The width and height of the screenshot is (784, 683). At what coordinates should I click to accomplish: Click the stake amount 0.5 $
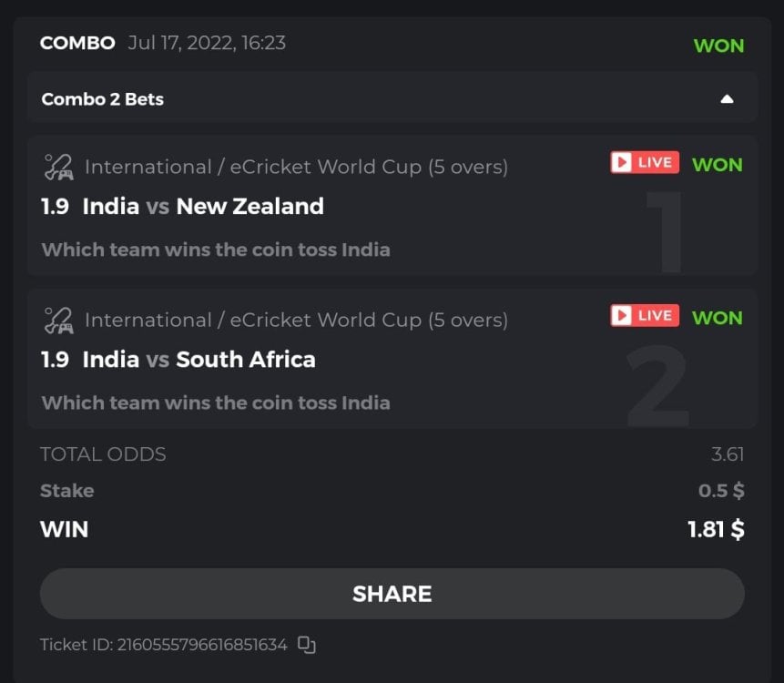(721, 491)
